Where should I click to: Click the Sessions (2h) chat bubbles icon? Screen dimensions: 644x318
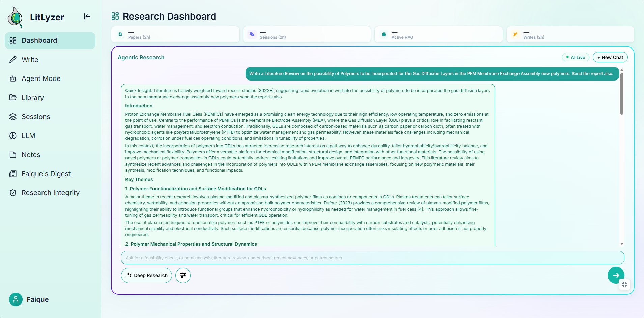pyautogui.click(x=252, y=34)
